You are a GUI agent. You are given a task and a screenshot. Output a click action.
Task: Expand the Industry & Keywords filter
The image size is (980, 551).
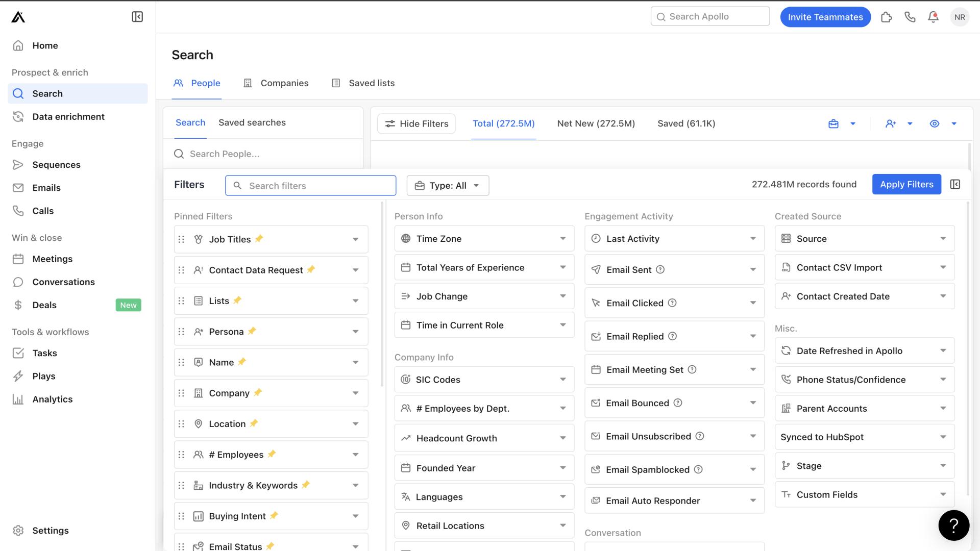tap(355, 485)
